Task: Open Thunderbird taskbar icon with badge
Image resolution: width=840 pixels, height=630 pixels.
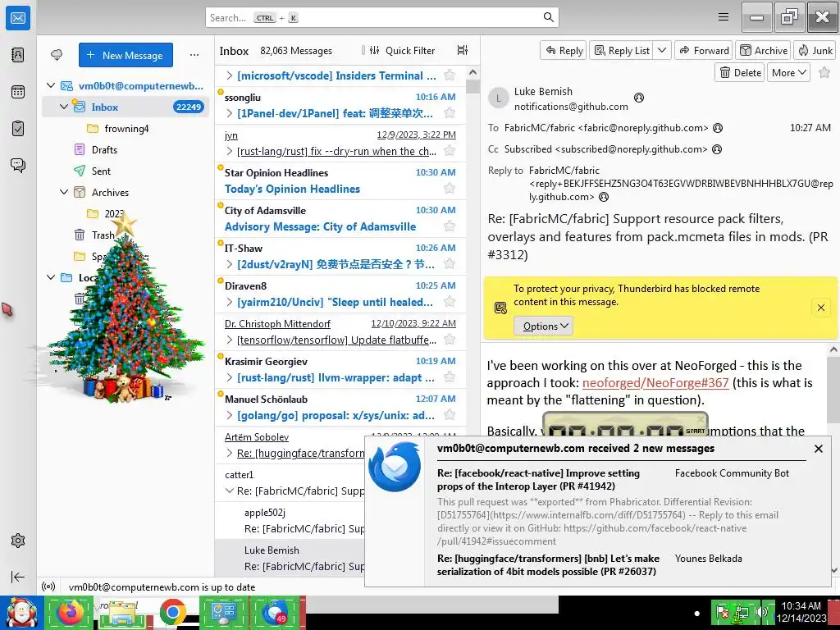Action: point(277,613)
